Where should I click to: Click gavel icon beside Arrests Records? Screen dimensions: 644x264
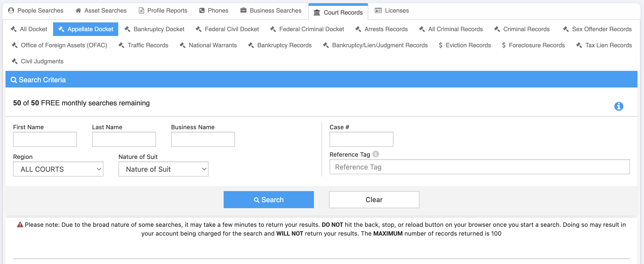click(x=358, y=29)
